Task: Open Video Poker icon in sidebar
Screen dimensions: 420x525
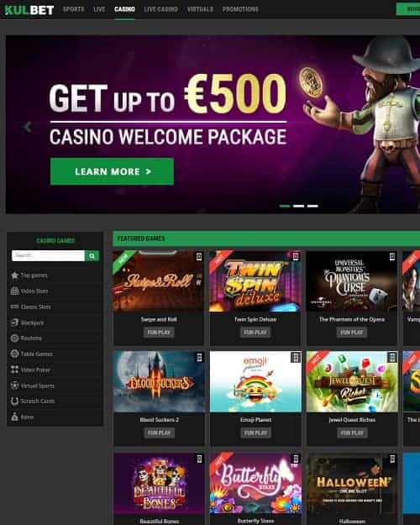Action: [14, 370]
